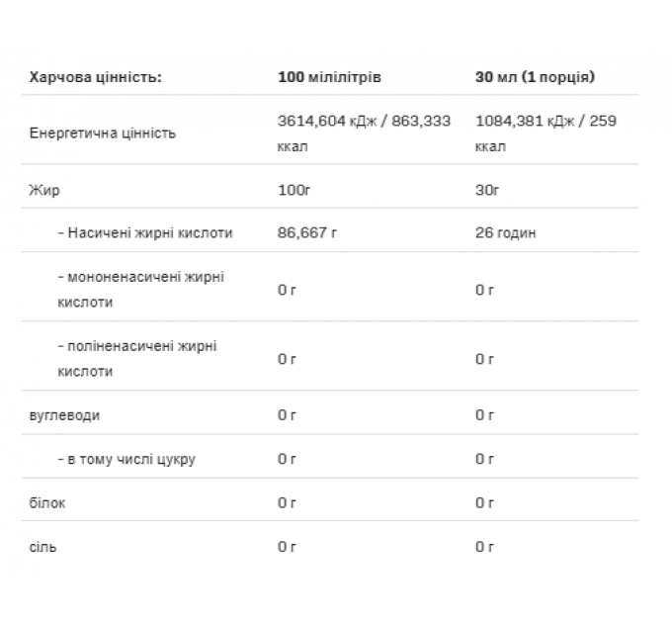The image size is (672, 623).
Task: Click '0 г' per-100ml value in 'сіль' row
Action: [x=287, y=547]
